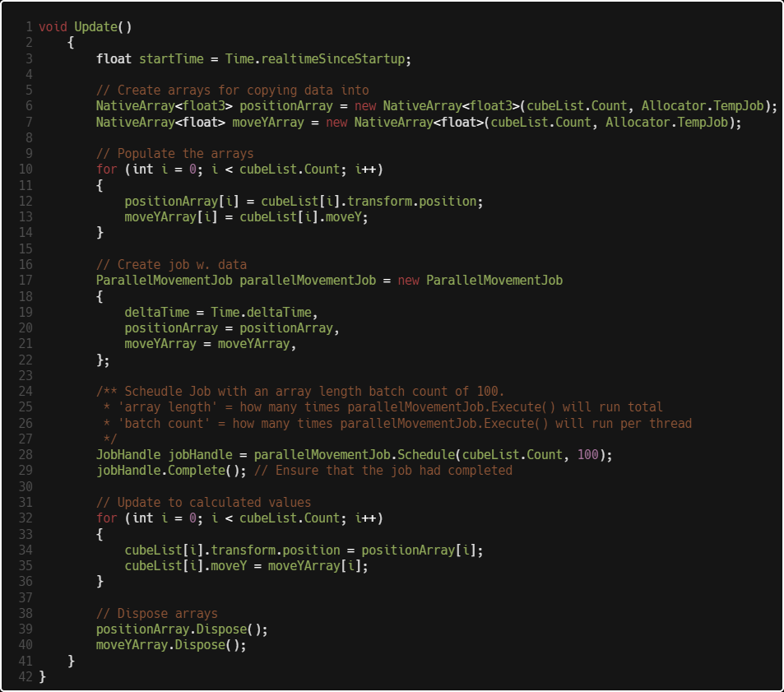The width and height of the screenshot is (784, 692).
Task: Click Time.deltaTime on line 19
Action: pos(261,313)
